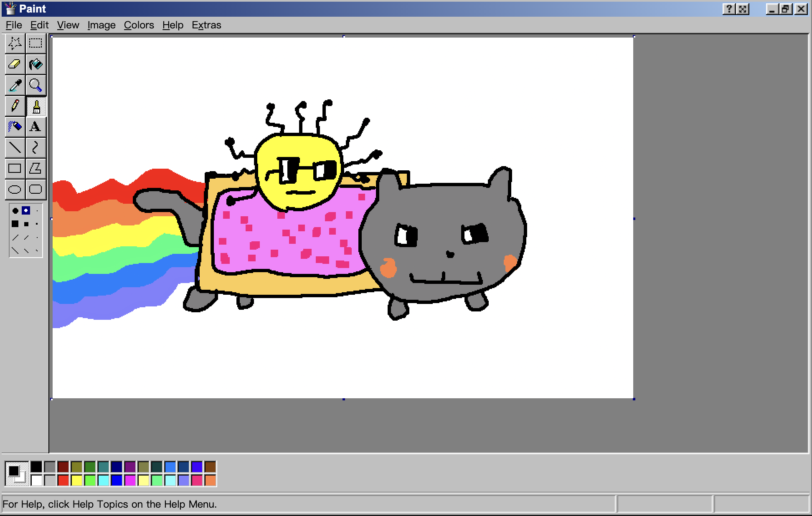Choose the Airbrush spray can tool

[15, 127]
